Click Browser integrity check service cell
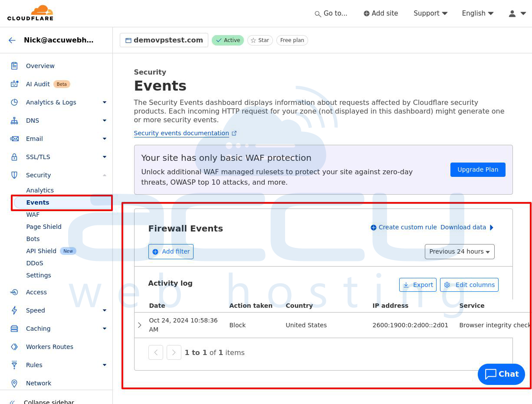532x404 pixels. pos(495,325)
